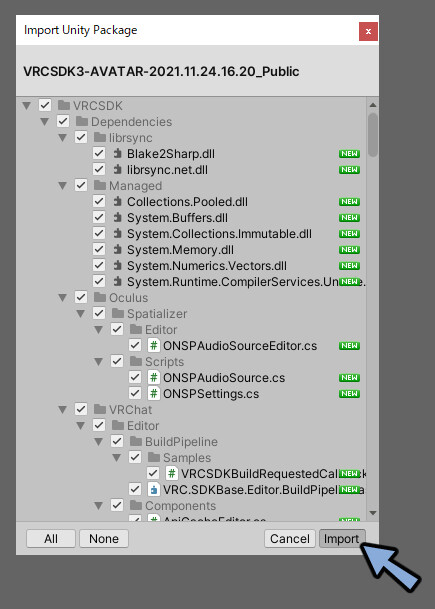The image size is (435, 609).
Task: Uncheck the librsync.net.dll checkbox
Action: (99, 169)
